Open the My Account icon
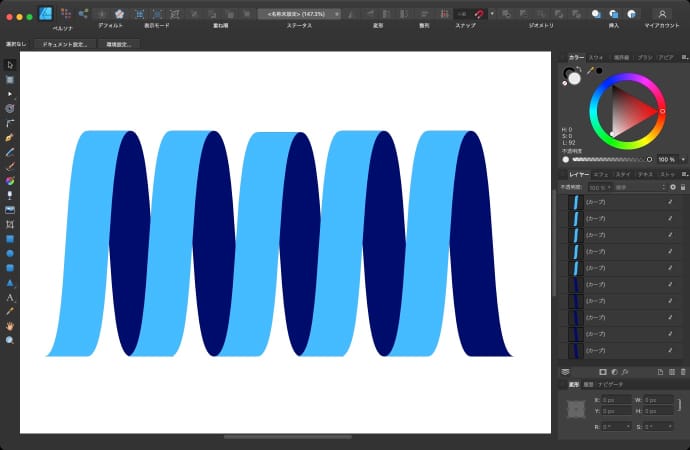 coord(662,14)
